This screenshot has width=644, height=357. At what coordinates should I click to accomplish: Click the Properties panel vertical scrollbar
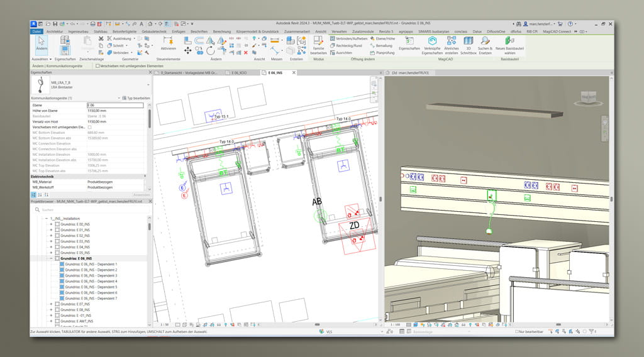tap(149, 119)
